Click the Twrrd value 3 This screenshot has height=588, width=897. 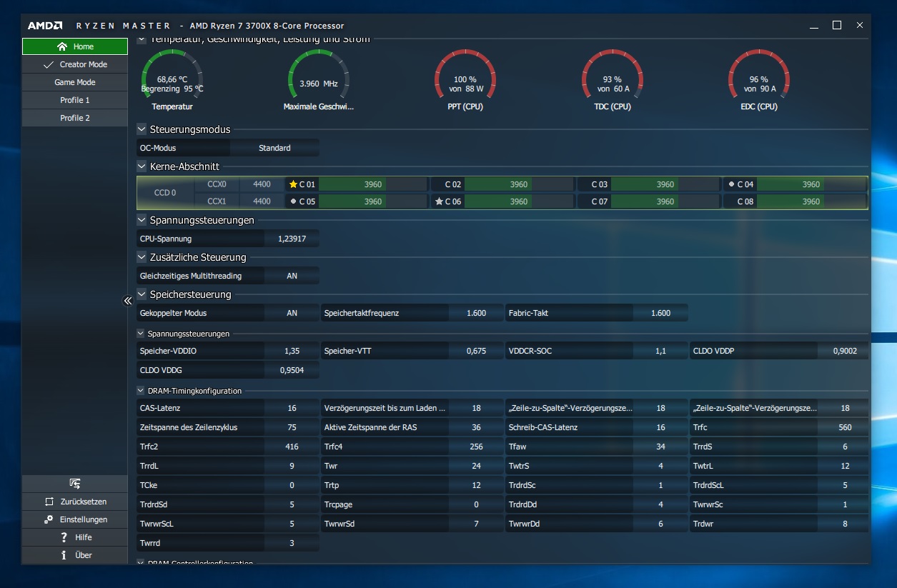[x=292, y=543]
